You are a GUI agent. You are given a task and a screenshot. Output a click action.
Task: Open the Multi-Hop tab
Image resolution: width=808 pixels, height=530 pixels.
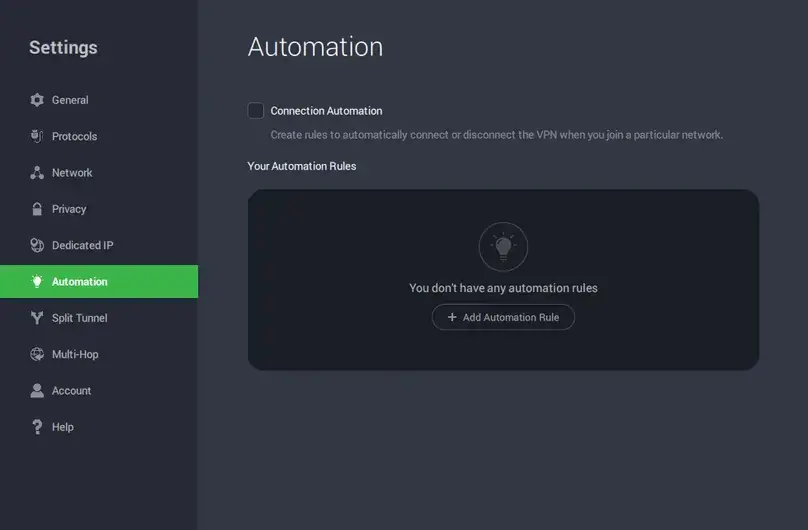[x=99, y=354]
